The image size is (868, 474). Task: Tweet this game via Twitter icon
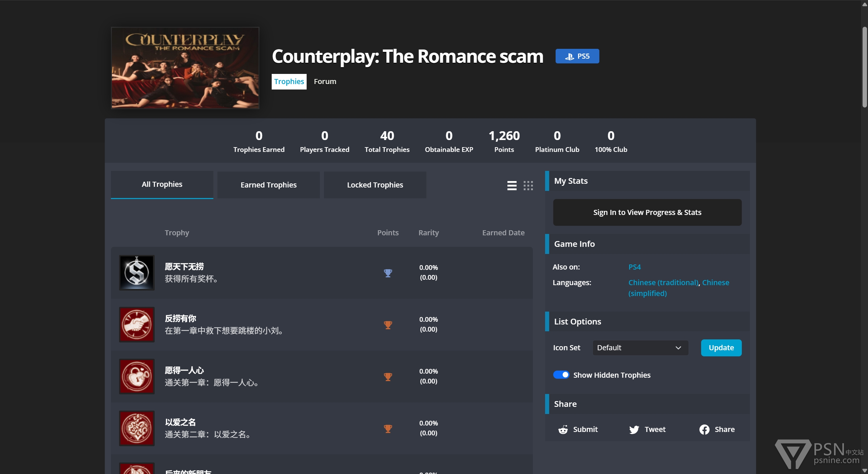(x=634, y=430)
